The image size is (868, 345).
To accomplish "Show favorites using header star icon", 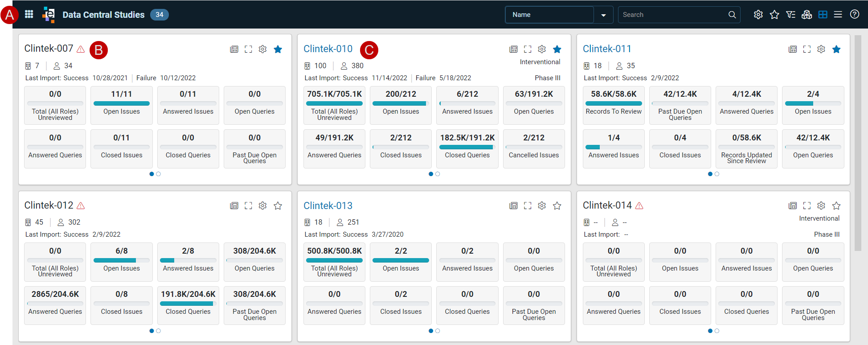I will (x=774, y=15).
